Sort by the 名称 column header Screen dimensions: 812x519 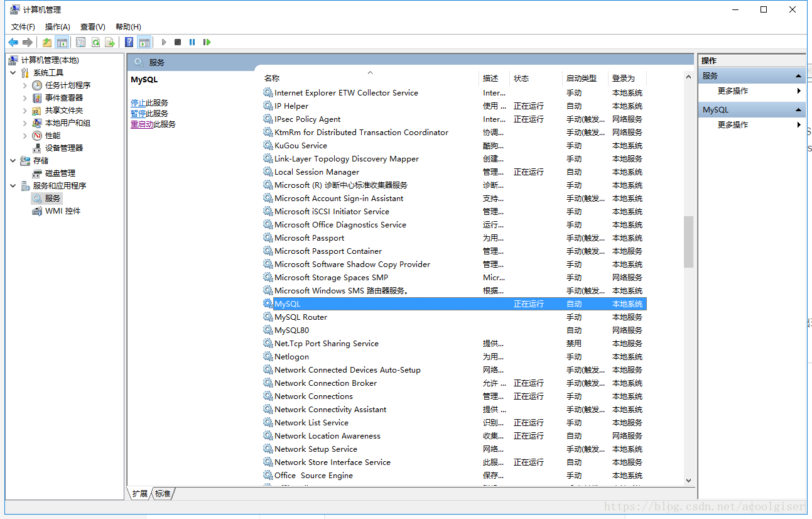tap(369, 78)
